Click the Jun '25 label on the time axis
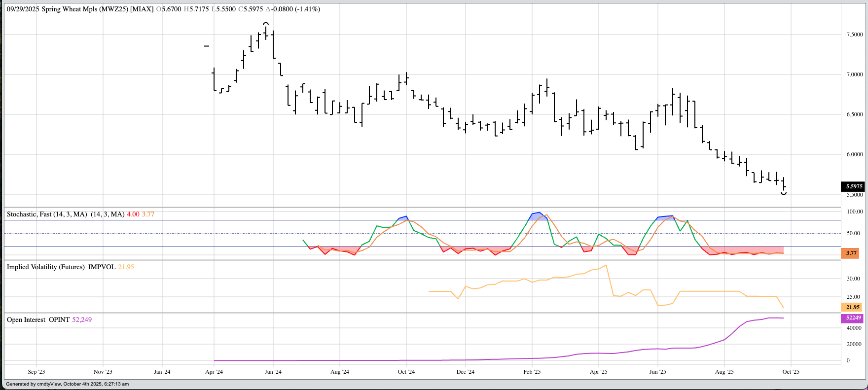 (x=657, y=372)
